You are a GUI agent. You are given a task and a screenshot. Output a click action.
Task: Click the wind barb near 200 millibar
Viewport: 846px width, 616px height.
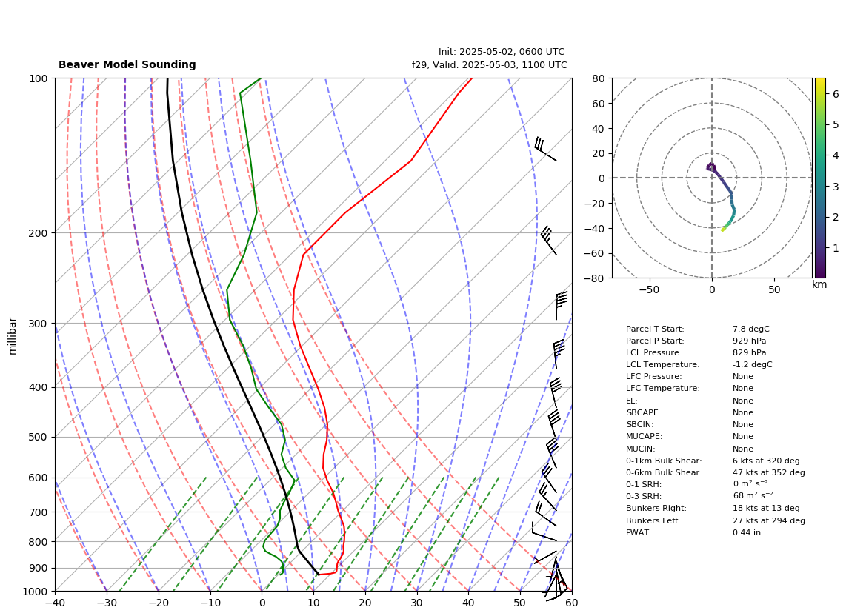coord(548,240)
